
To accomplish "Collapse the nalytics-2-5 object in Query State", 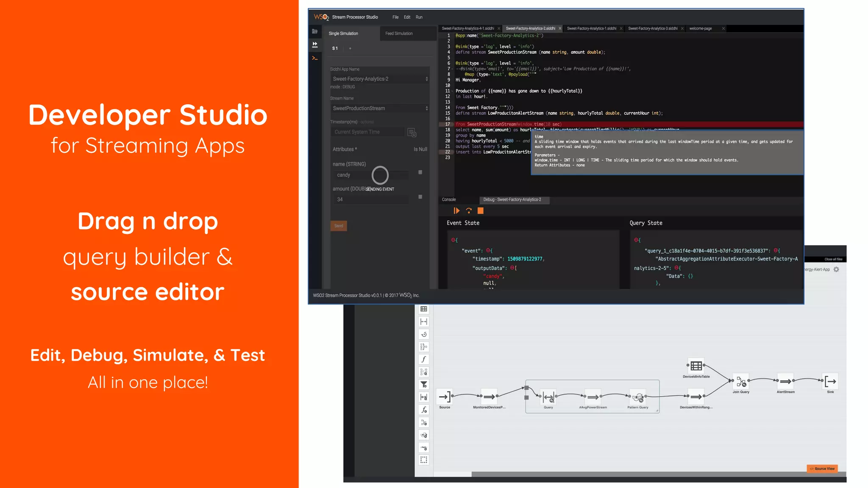I will pyautogui.click(x=676, y=268).
